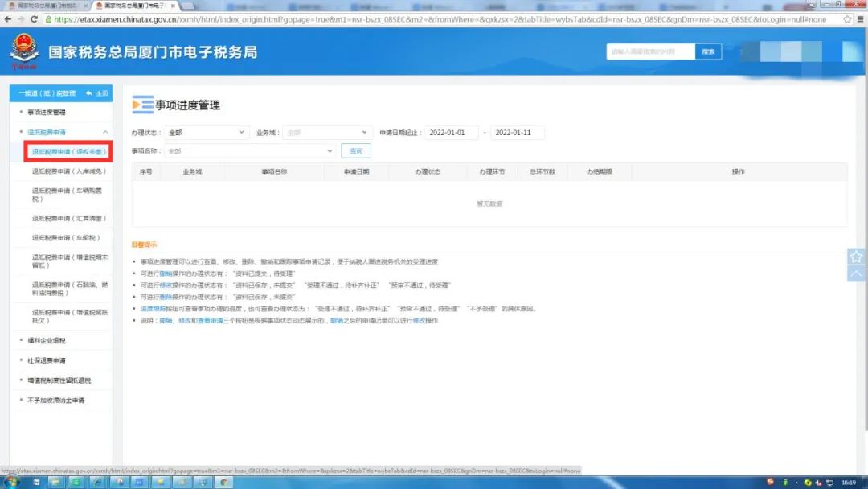This screenshot has width=868, height=489.
Task: Select 退抵税费申请（入库减免）
Action: (x=68, y=171)
